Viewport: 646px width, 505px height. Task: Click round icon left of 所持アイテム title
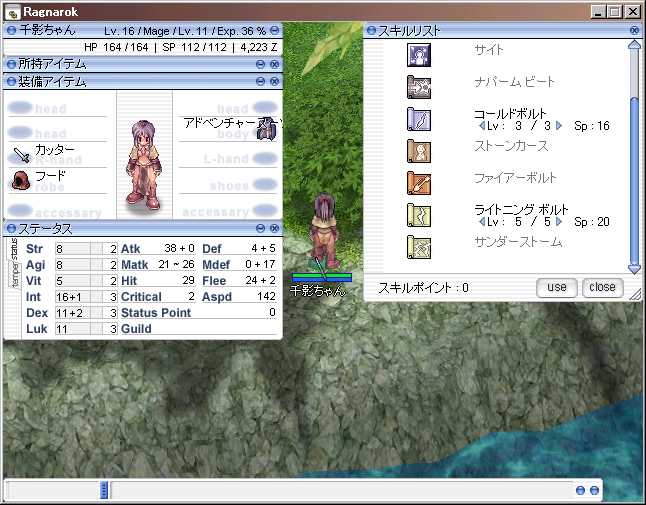(12, 64)
